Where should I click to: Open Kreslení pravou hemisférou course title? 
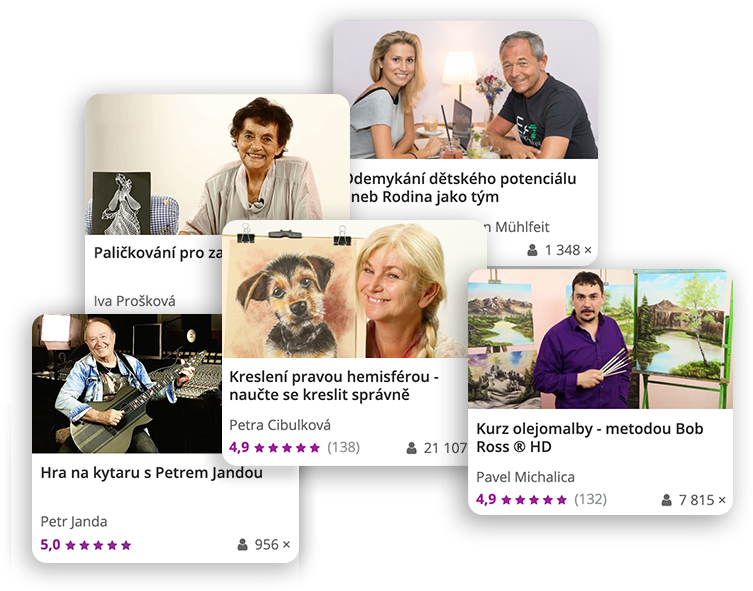[334, 386]
